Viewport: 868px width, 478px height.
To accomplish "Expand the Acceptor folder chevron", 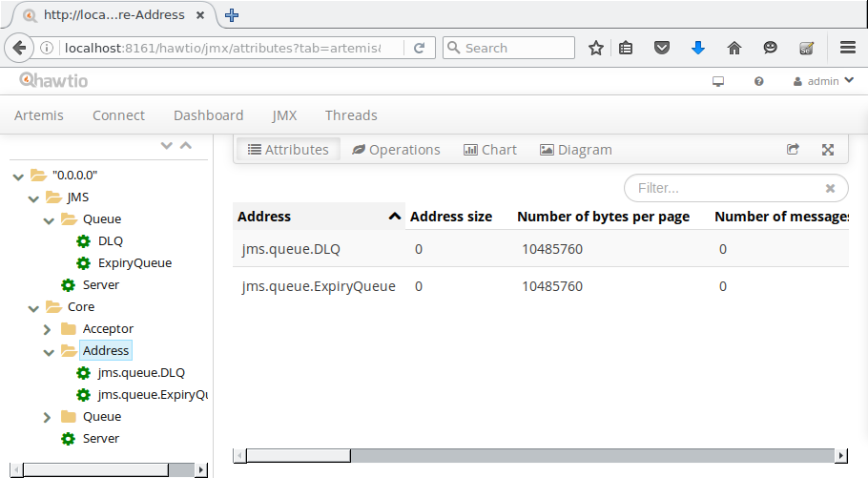I will tap(47, 329).
